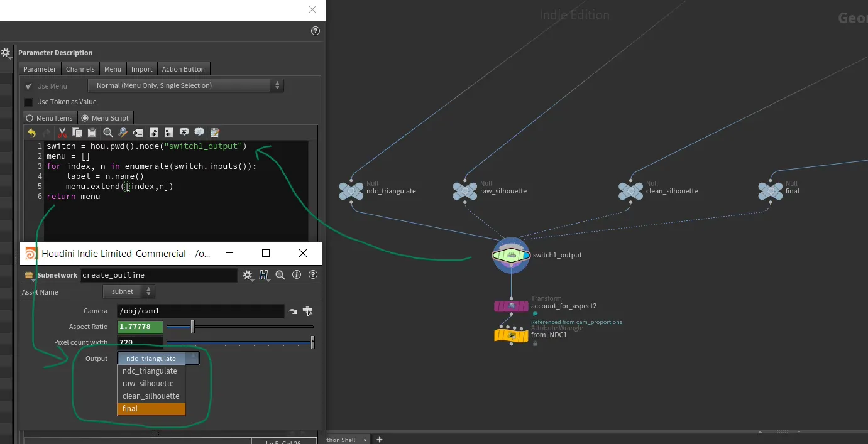Viewport: 868px width, 444px height.
Task: Click the Aspect Ratio slider handle
Action: (192, 327)
